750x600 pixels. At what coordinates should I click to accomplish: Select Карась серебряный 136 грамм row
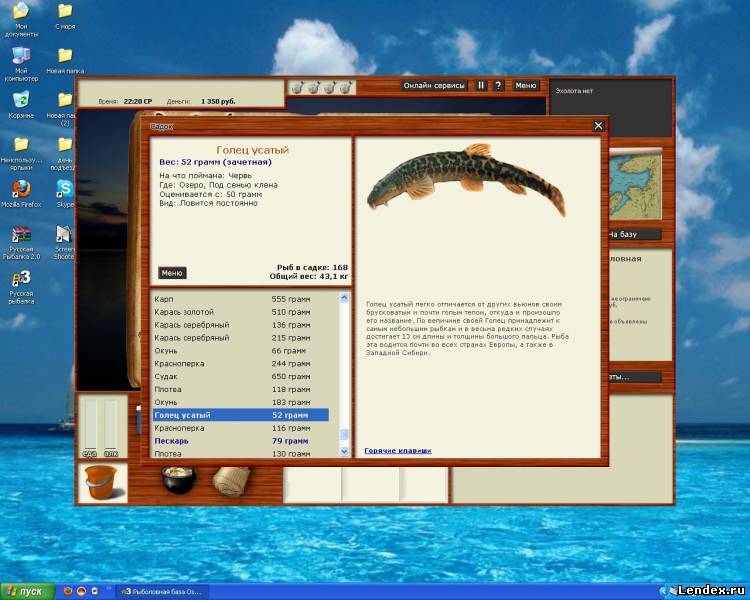tap(241, 325)
